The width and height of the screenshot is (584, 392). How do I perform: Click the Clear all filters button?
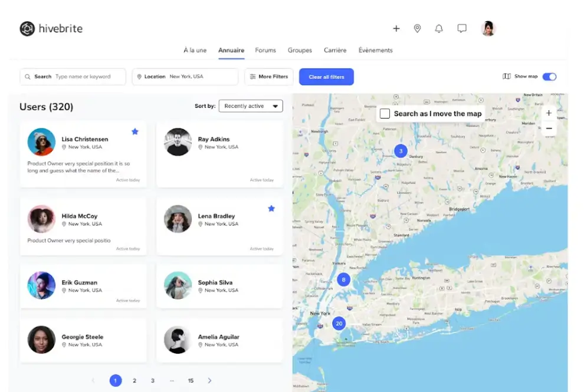(x=326, y=77)
